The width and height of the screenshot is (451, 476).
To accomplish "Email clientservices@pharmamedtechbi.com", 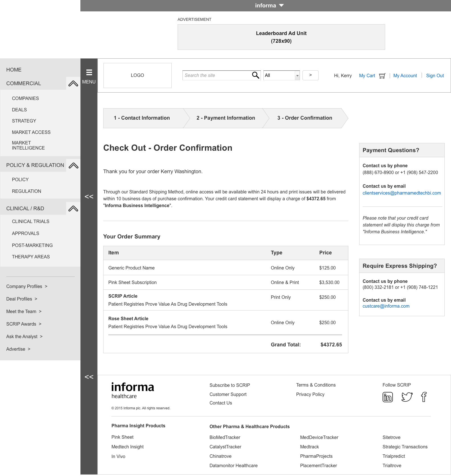I will [x=402, y=193].
